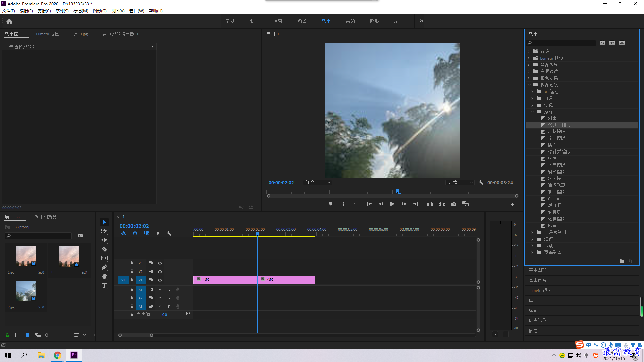Go to Out point
The height and width of the screenshot is (362, 644).
pyautogui.click(x=416, y=204)
